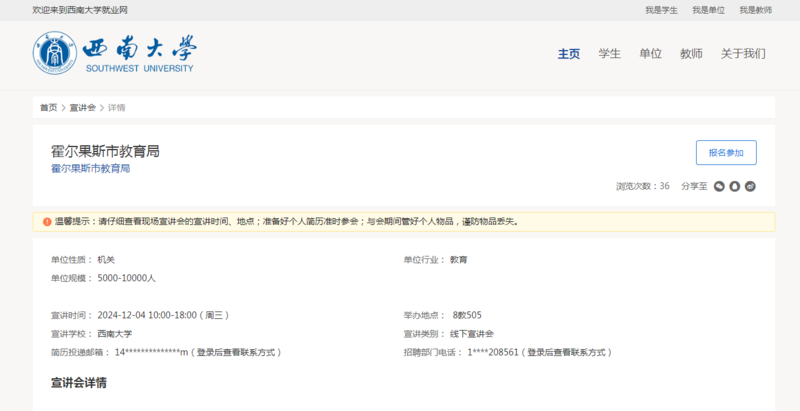Screen dimensions: 800x411
Task: Open 主页 in main navigation
Action: [x=569, y=54]
